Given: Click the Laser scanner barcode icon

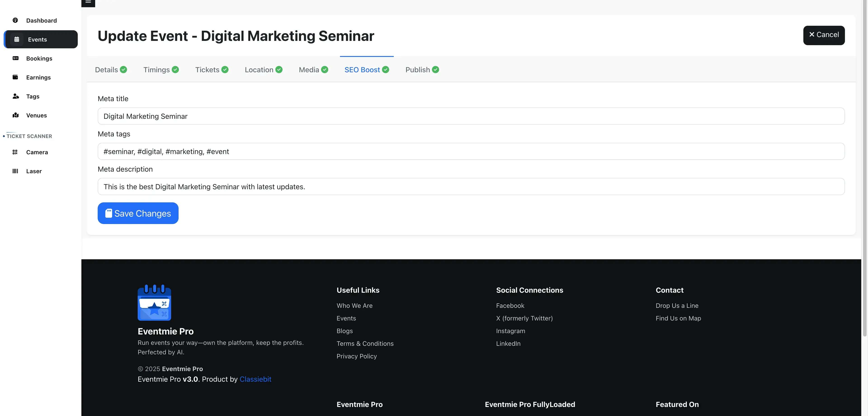Looking at the screenshot, I should pyautogui.click(x=15, y=171).
